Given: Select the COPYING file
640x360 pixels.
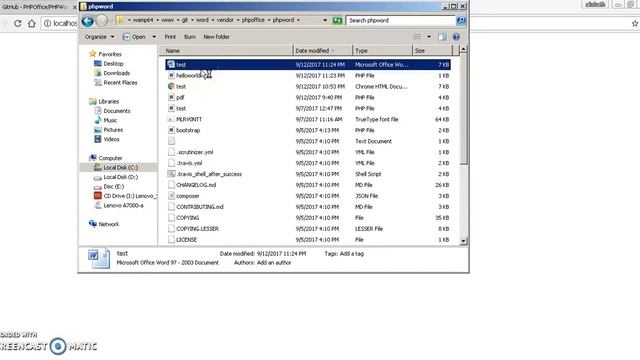Looking at the screenshot, I should [308, 218].
